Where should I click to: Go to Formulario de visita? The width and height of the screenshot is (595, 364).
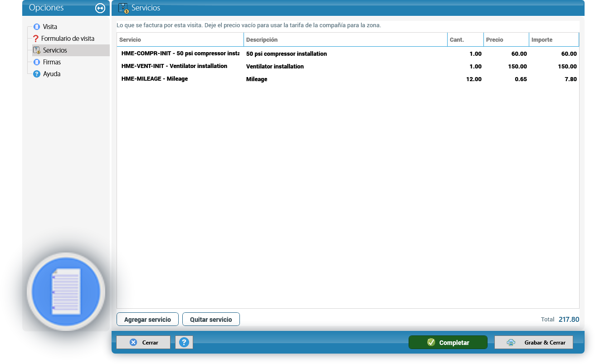pyautogui.click(x=68, y=39)
